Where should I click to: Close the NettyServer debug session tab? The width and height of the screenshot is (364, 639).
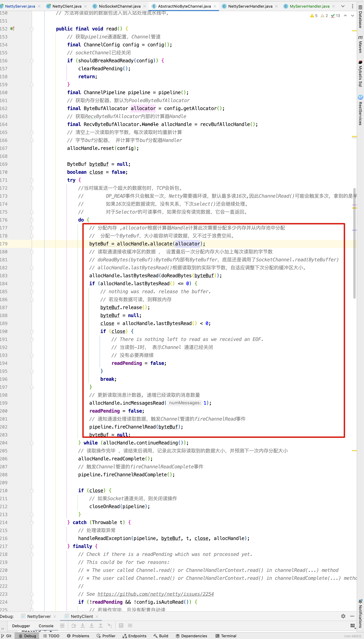point(55,616)
